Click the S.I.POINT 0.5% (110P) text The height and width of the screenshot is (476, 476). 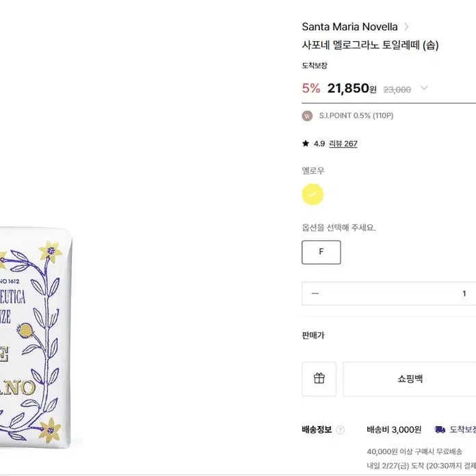point(356,116)
